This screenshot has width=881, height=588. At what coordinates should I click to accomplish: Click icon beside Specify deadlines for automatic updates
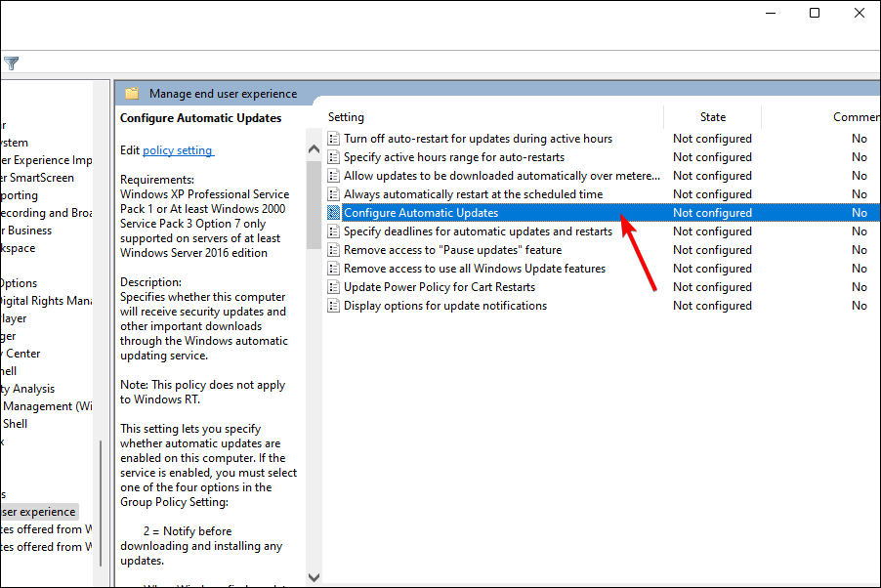click(334, 231)
